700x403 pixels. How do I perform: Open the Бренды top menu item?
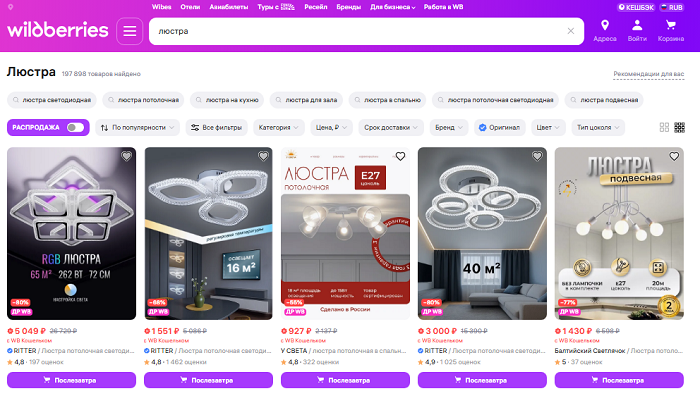[x=348, y=6]
